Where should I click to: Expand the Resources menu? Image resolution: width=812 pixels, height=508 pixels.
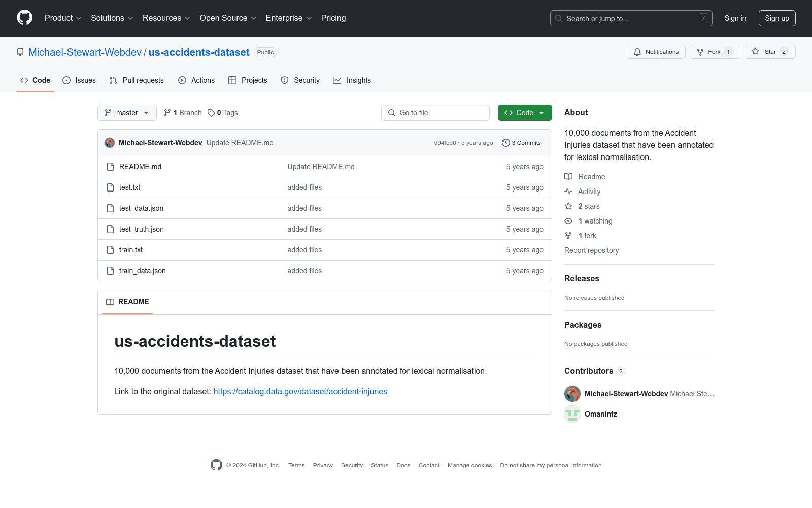[x=166, y=18]
